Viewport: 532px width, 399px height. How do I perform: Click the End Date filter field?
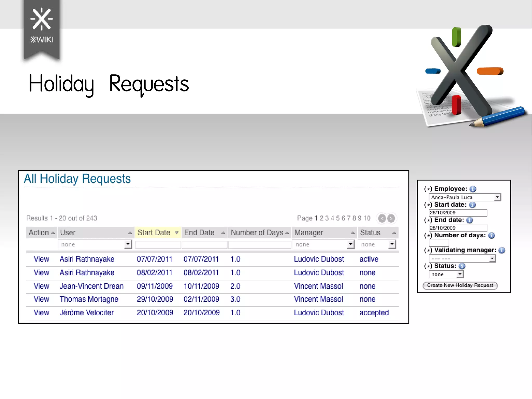(205, 245)
